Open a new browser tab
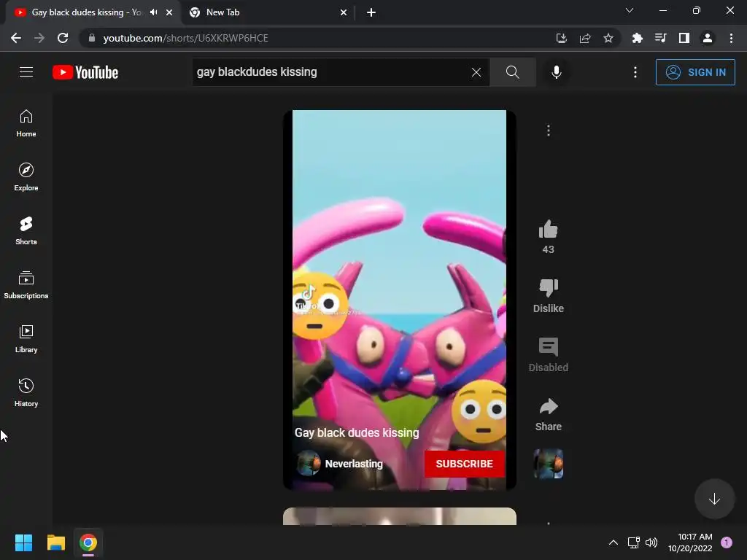This screenshot has width=747, height=560. pos(371,12)
